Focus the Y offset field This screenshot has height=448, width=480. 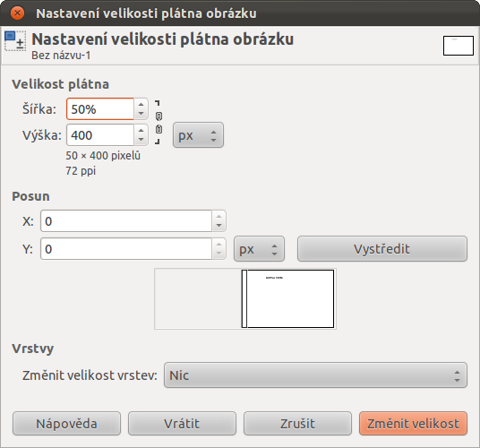click(126, 249)
